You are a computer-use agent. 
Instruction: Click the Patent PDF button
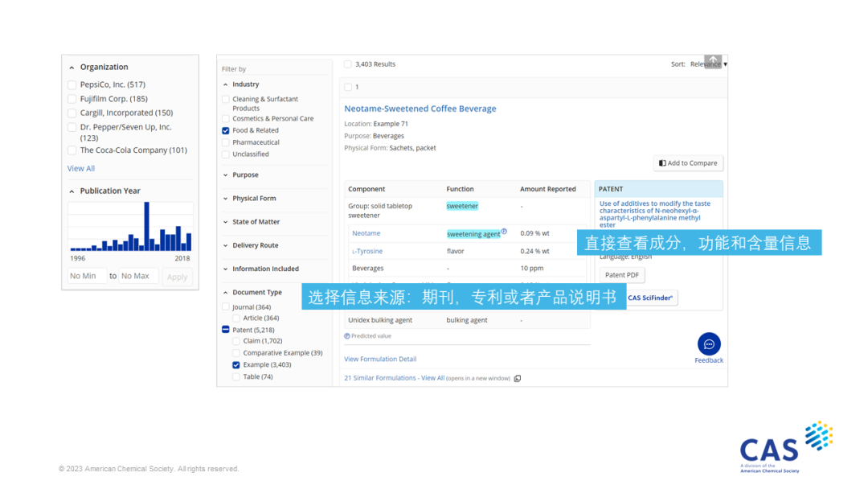click(x=621, y=275)
